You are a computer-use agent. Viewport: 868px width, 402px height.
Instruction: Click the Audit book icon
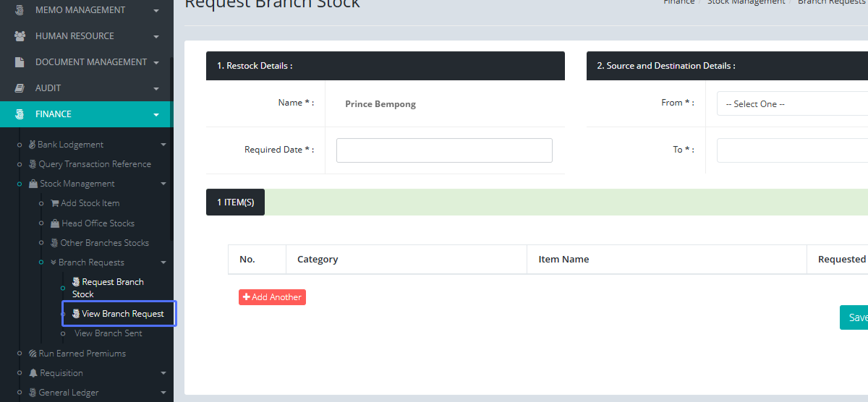(20, 88)
